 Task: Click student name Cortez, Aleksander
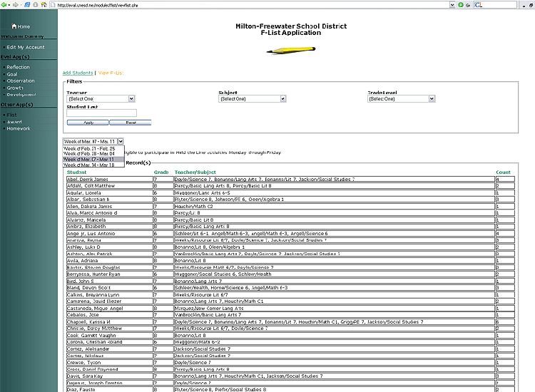[88, 349]
